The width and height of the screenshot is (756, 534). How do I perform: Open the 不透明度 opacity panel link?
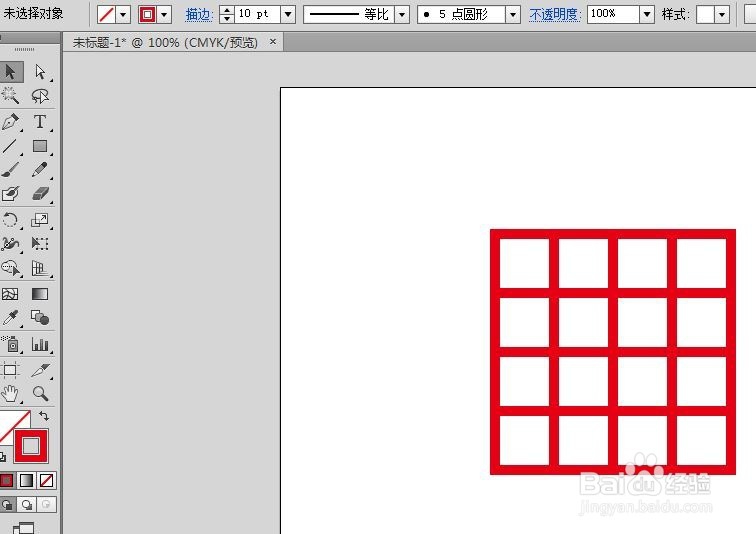pos(555,14)
